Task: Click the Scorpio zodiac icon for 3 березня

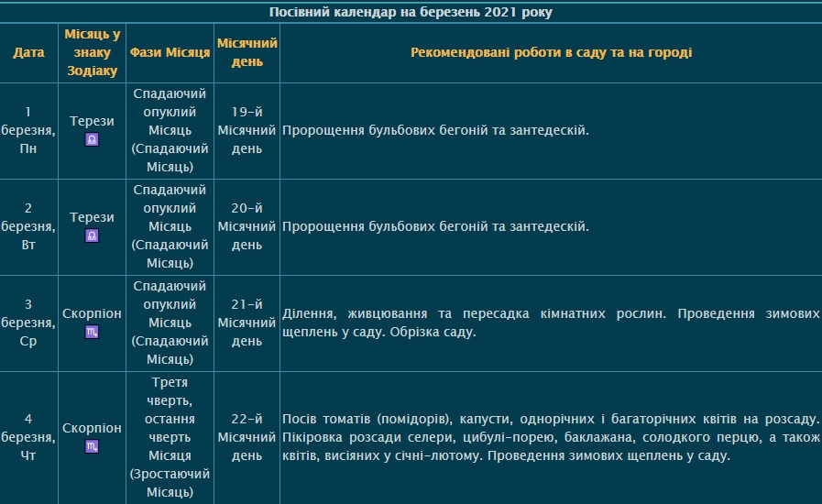Action: pos(92,333)
